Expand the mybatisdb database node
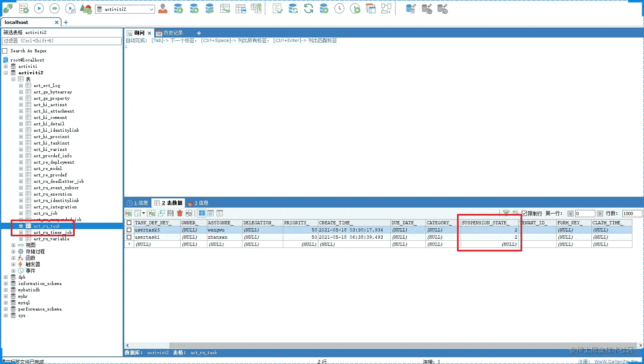644x364 pixels. 6,290
